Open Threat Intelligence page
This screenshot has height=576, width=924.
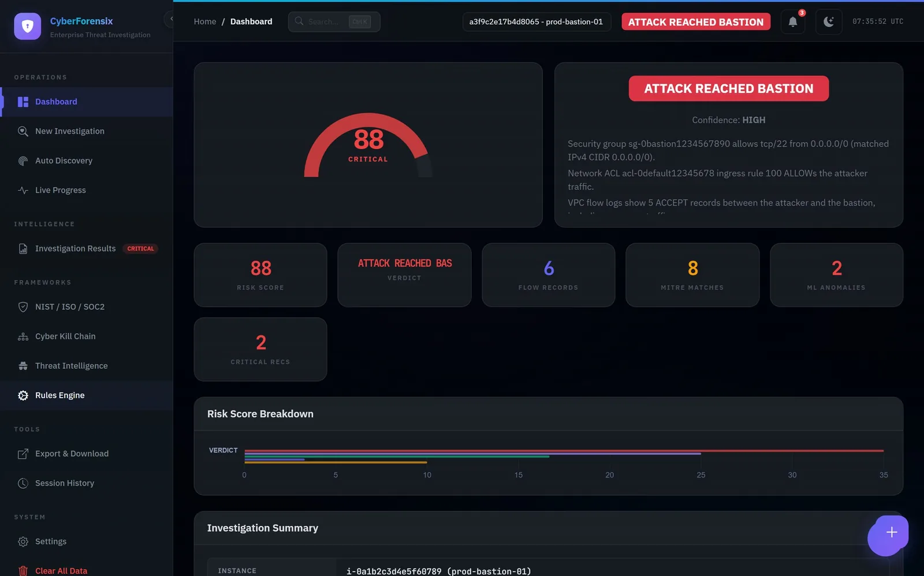coord(87,366)
